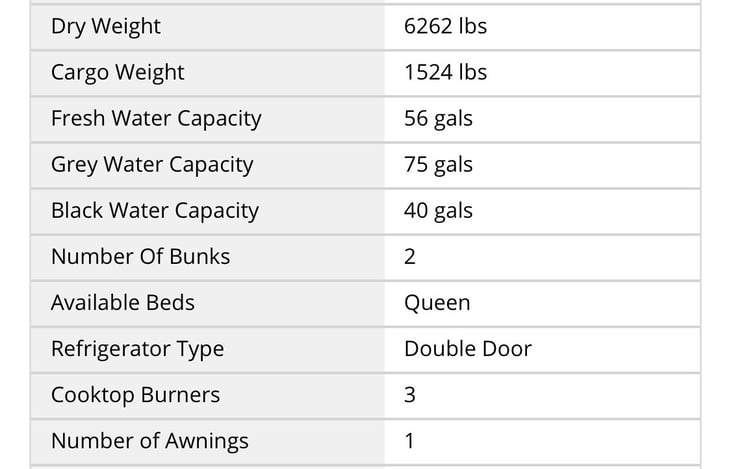Viewport: 731px width, 469px height.
Task: Click the Available Beds label
Action: click(x=123, y=303)
